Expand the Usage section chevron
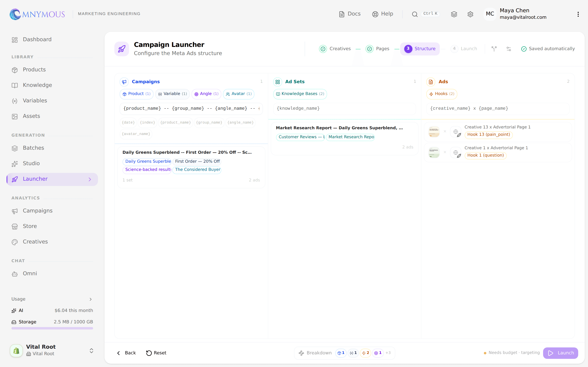This screenshot has width=588, height=367. tap(91, 299)
